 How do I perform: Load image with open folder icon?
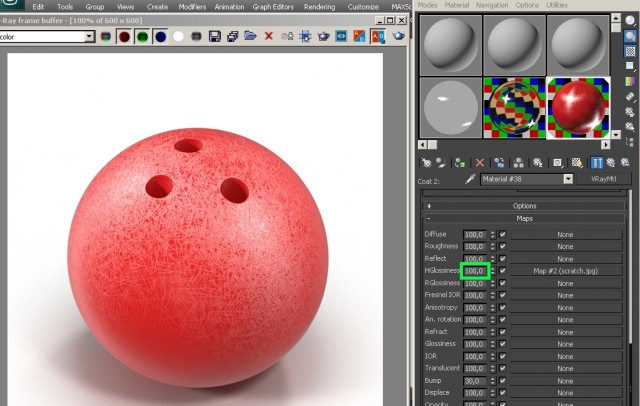(250, 36)
